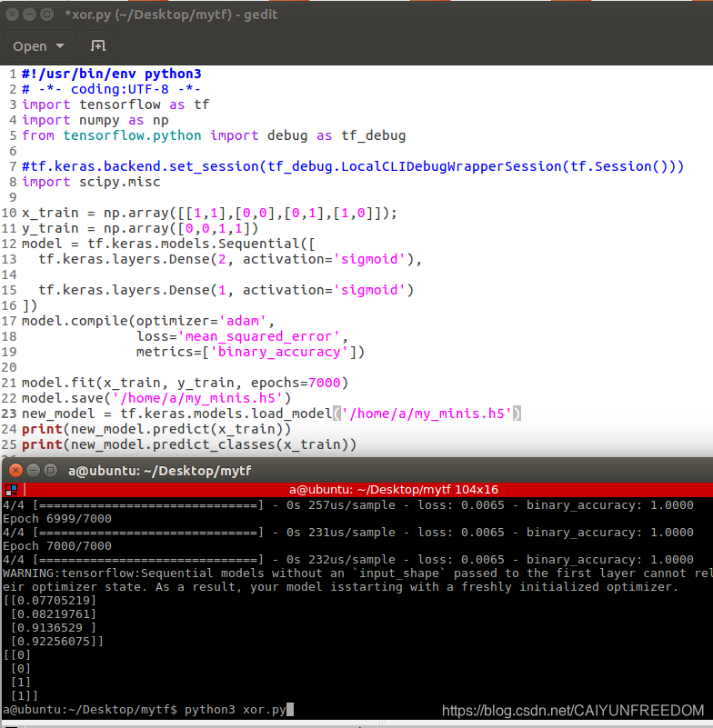This screenshot has height=728, width=713.
Task: Click on 'import tensorflow as tf' line
Action: coord(115,105)
